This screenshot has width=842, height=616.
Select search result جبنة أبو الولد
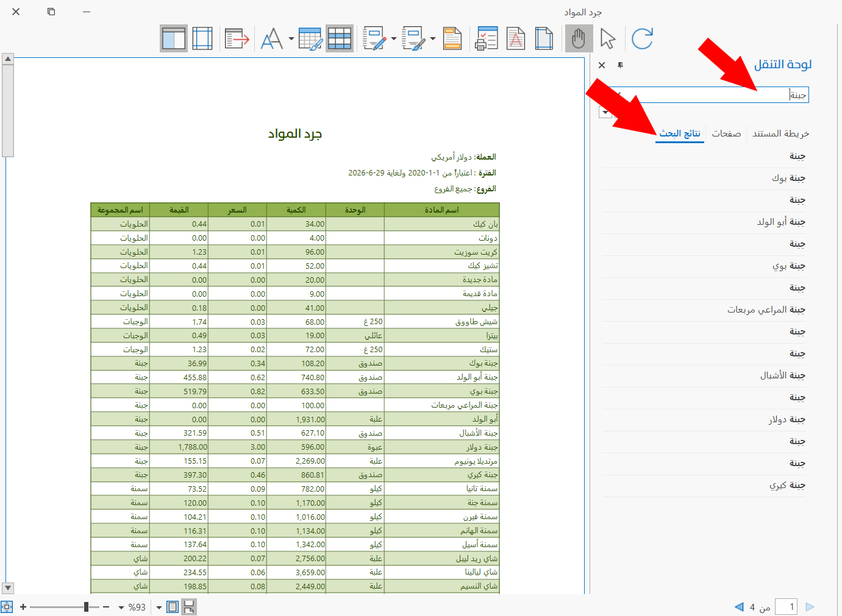(x=704, y=222)
